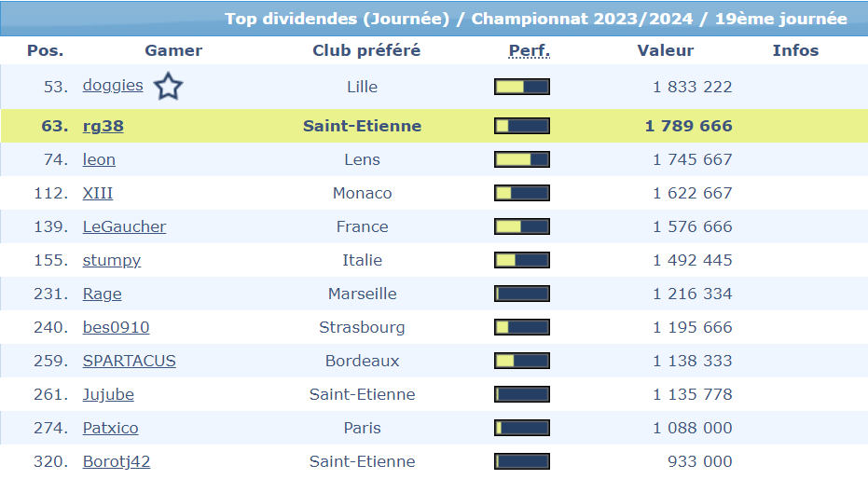Open Borotj42 profile link
The image size is (868, 479).
[117, 461]
